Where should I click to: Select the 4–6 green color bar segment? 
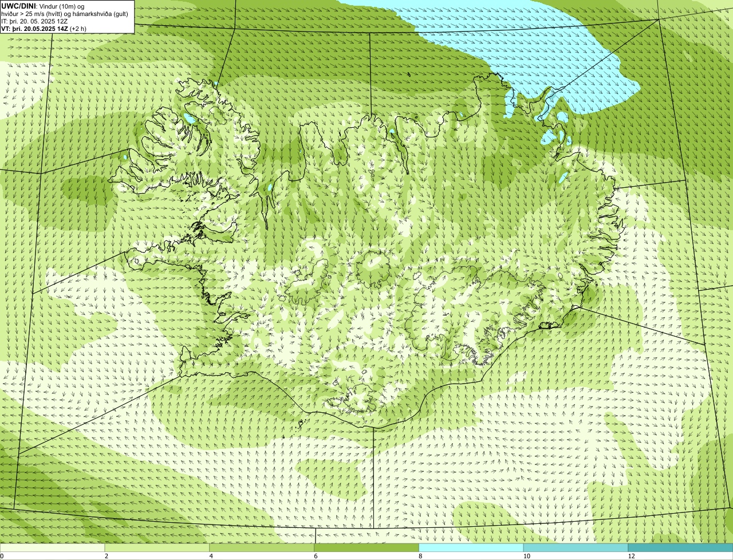coord(262,548)
